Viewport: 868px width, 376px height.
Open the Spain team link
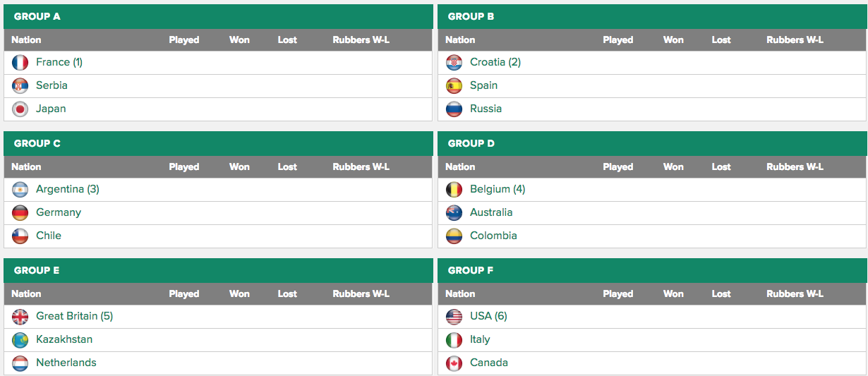pos(483,85)
